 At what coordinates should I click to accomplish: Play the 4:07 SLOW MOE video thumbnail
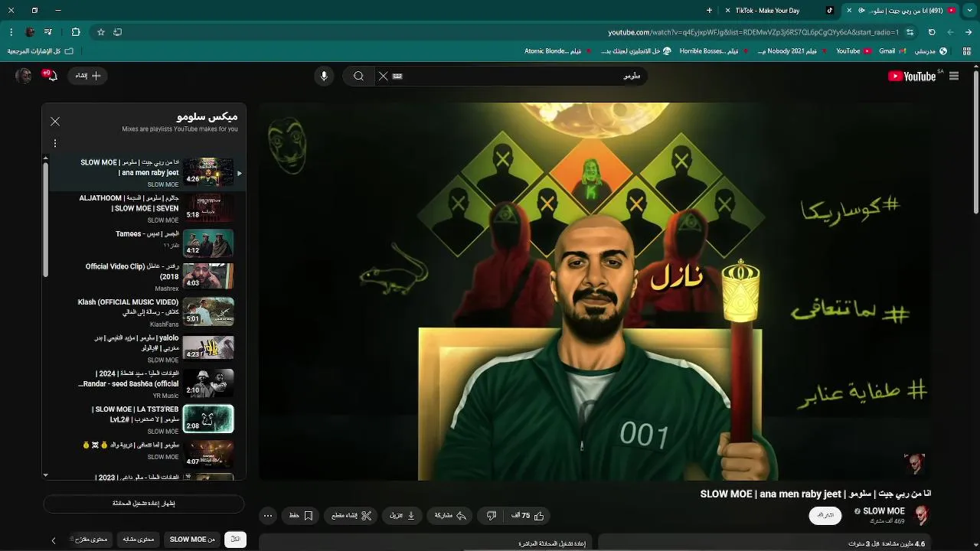(x=208, y=454)
